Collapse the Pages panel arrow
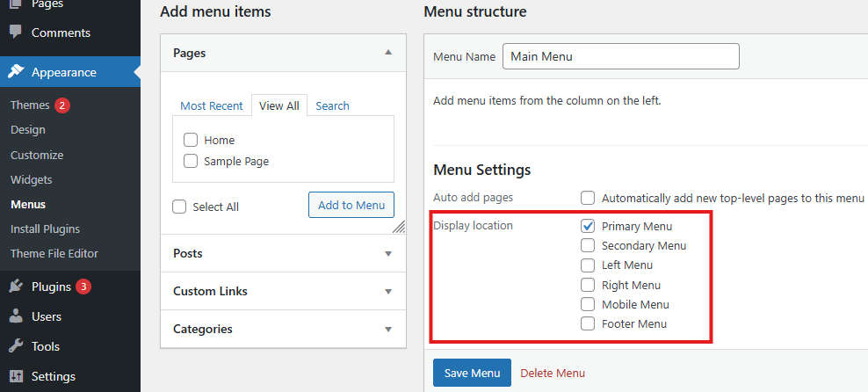This screenshot has width=868, height=392. (x=388, y=52)
